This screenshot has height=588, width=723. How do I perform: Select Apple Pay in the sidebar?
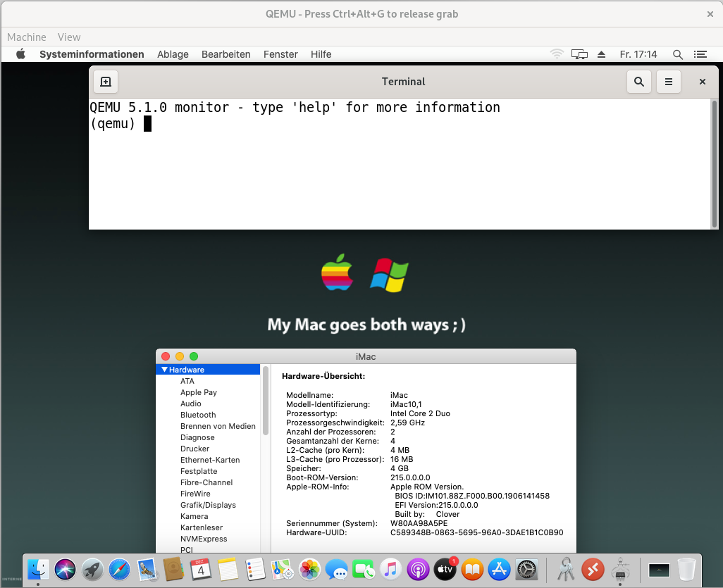click(198, 392)
